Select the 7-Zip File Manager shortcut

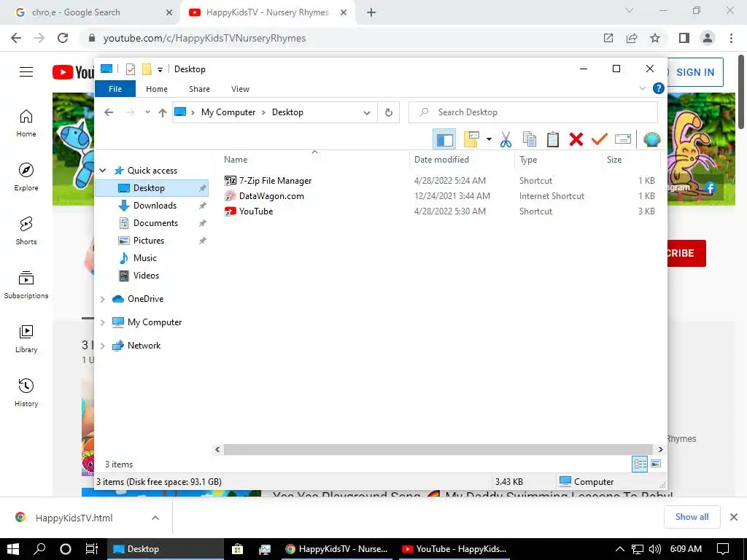coord(275,181)
